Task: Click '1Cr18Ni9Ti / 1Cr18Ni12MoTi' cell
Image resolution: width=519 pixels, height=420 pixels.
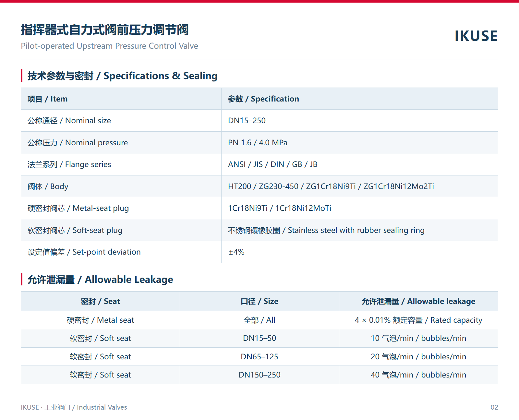Action: point(360,208)
